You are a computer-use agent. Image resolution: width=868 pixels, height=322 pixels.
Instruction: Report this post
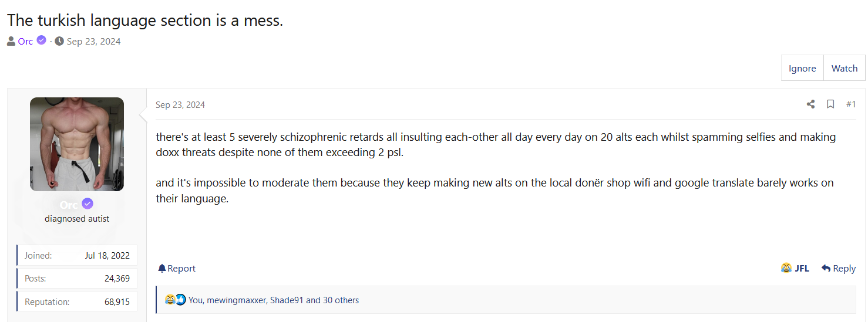177,268
